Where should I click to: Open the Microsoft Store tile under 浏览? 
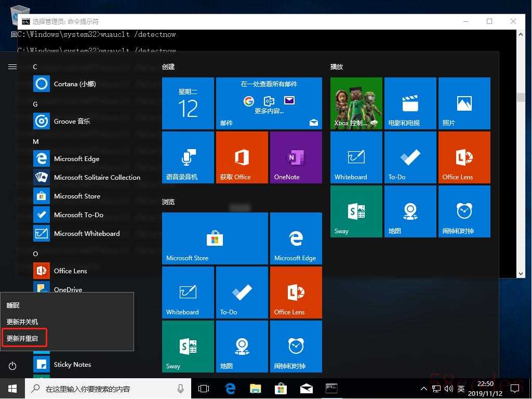click(215, 238)
